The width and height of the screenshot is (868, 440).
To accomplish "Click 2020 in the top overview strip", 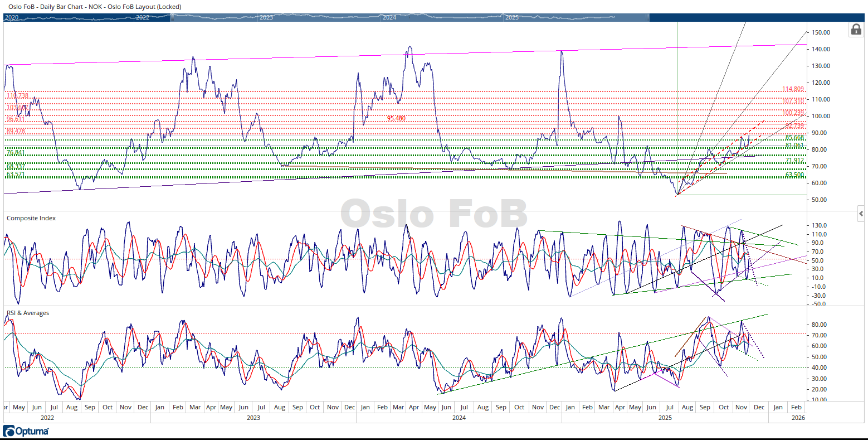I will pos(12,17).
